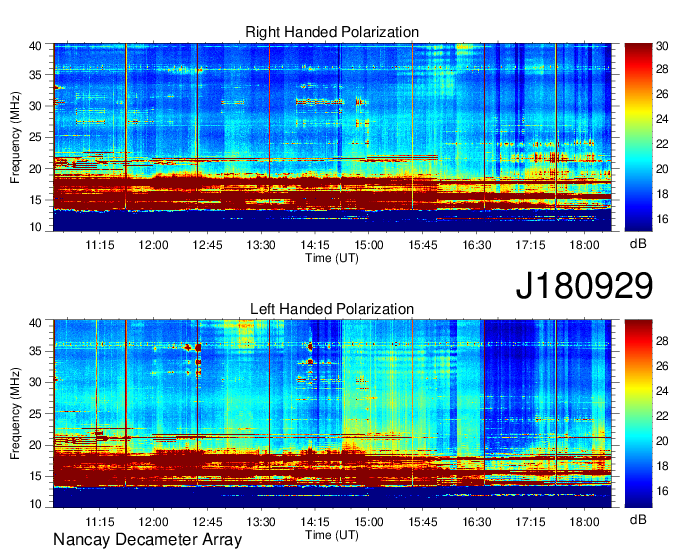This screenshot has height=552, width=680.
Task: Click the "22" dB tick on Left Handed colorbar
Action: [x=662, y=416]
